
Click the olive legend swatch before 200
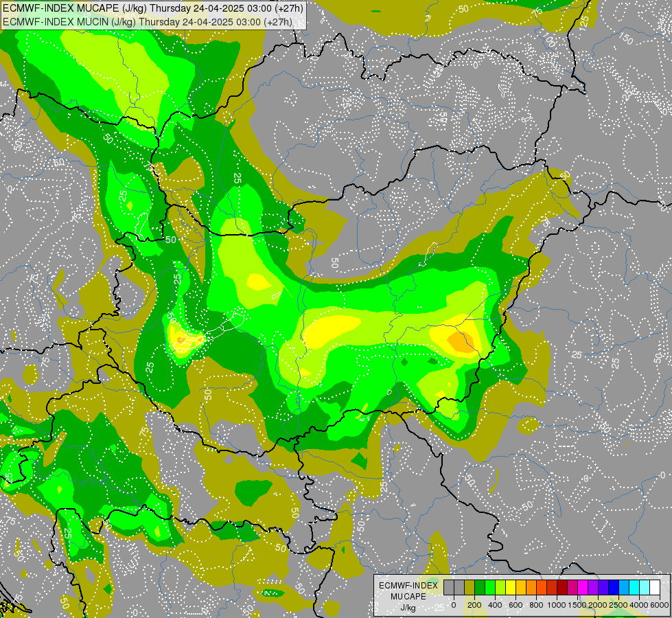click(x=470, y=588)
